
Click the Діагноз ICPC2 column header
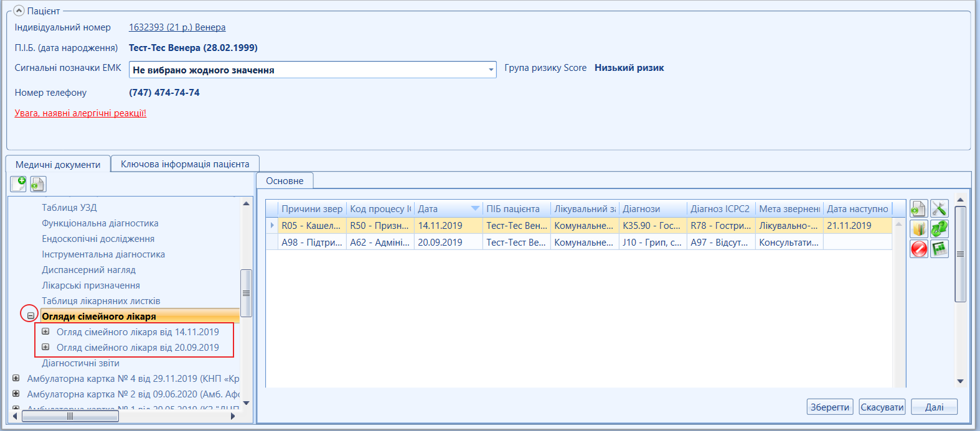point(720,209)
